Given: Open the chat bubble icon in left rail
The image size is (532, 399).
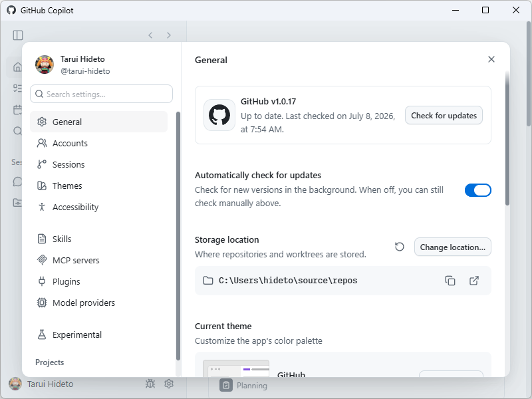Looking at the screenshot, I should point(17,182).
